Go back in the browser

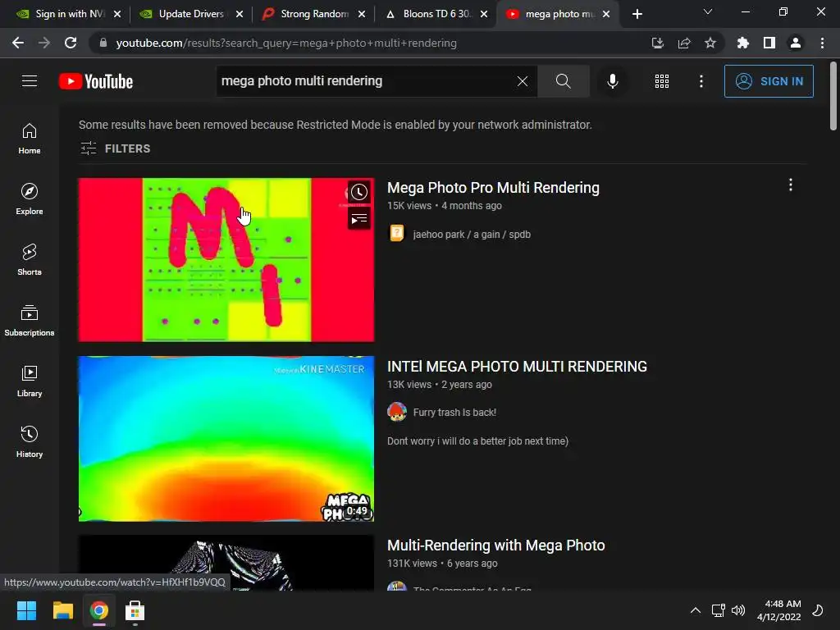tap(18, 43)
